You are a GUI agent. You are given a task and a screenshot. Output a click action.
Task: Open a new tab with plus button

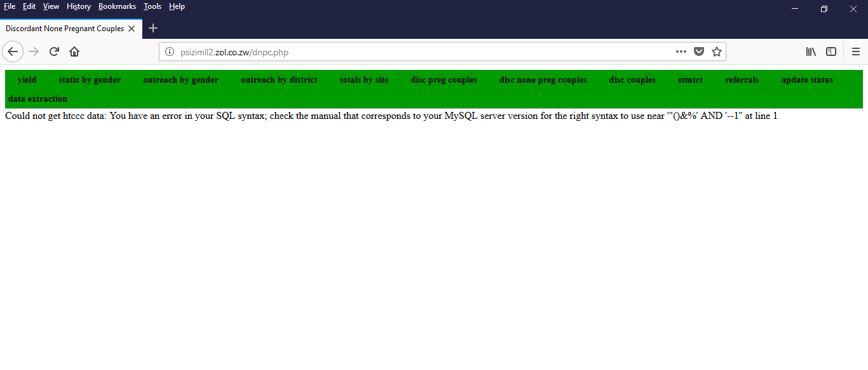pyautogui.click(x=153, y=28)
